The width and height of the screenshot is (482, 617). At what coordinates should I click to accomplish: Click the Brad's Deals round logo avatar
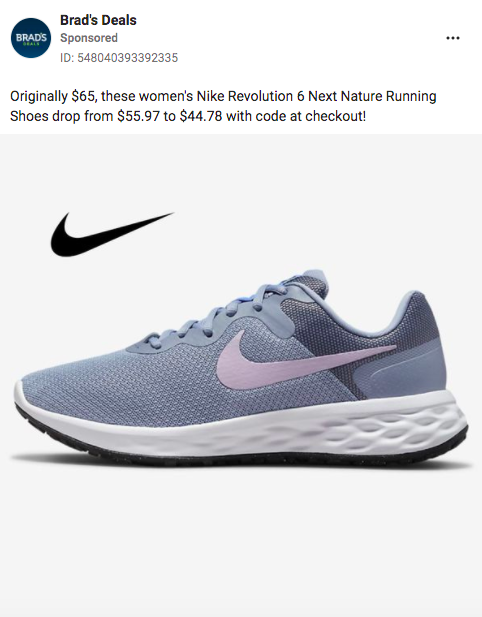pos(31,38)
